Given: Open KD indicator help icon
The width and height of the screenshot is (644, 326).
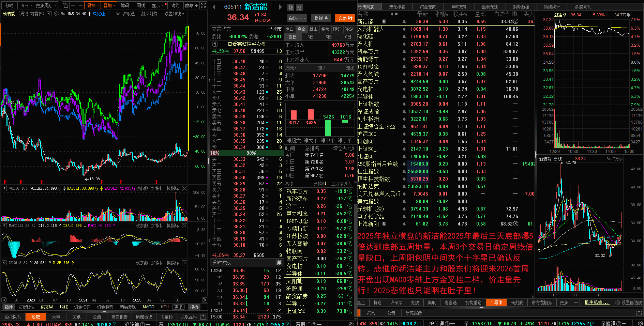Looking at the screenshot, I should click(x=4, y=263).
